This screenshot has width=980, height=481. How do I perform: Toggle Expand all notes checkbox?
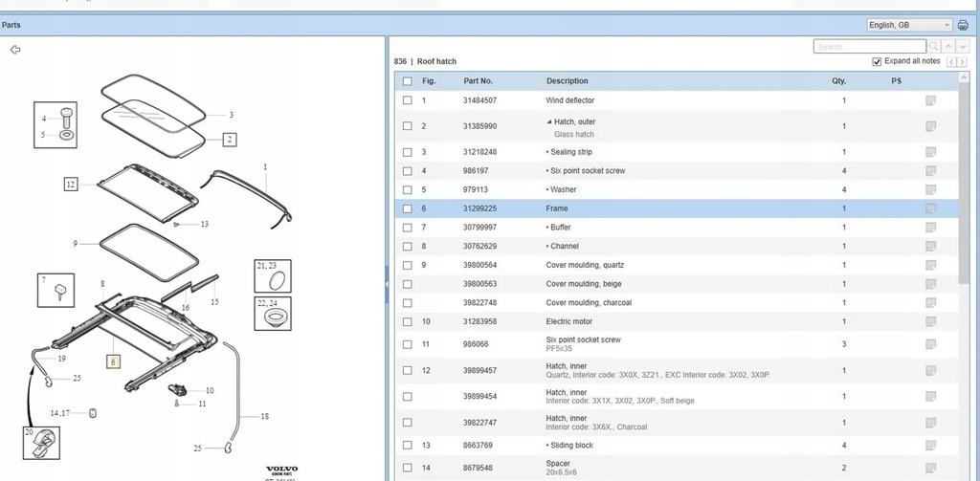click(x=878, y=61)
